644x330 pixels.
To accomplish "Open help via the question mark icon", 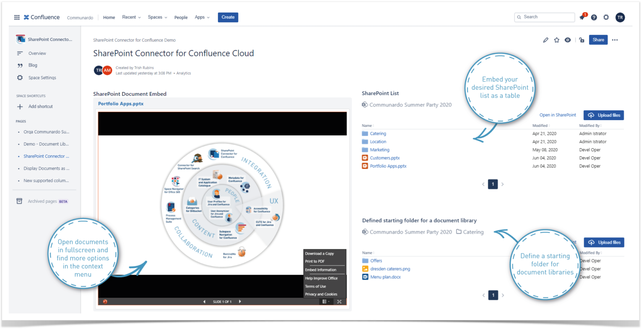I will tap(594, 17).
